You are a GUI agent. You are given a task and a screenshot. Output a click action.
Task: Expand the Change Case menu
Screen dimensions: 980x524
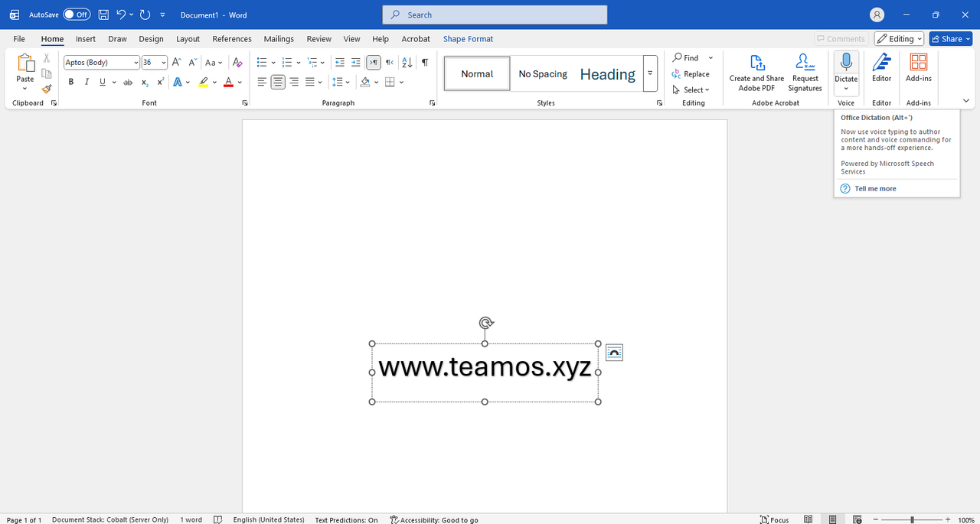(214, 63)
